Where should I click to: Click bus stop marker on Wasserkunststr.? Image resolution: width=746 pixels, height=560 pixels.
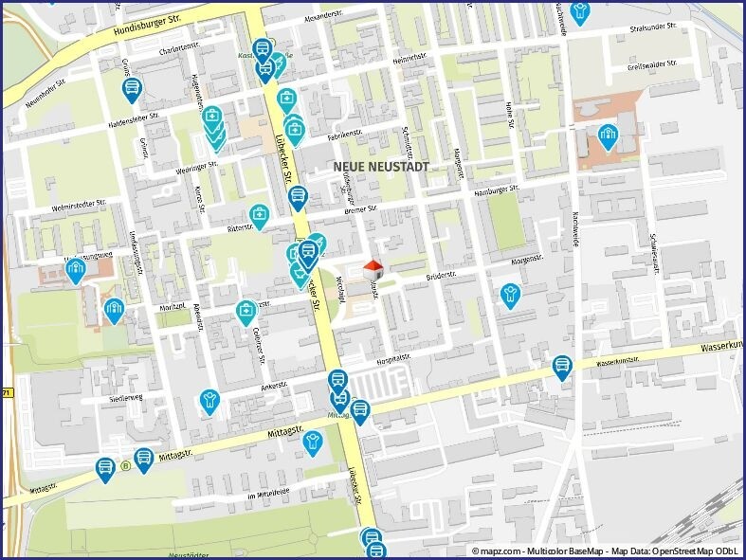[x=562, y=367]
